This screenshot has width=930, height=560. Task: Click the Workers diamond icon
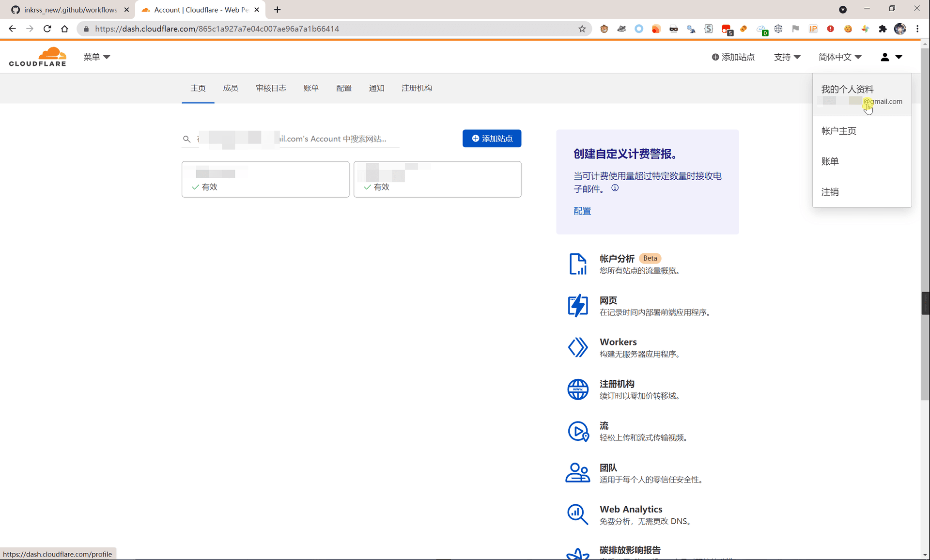coord(578,347)
